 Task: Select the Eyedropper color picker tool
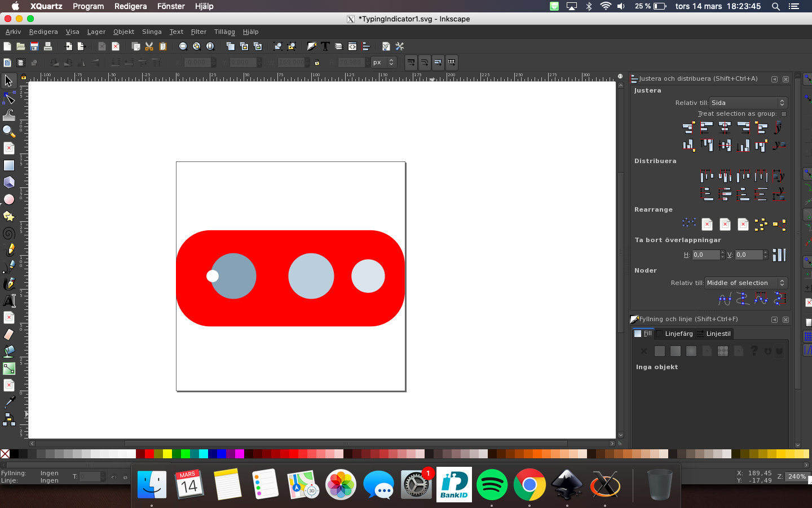(9, 402)
